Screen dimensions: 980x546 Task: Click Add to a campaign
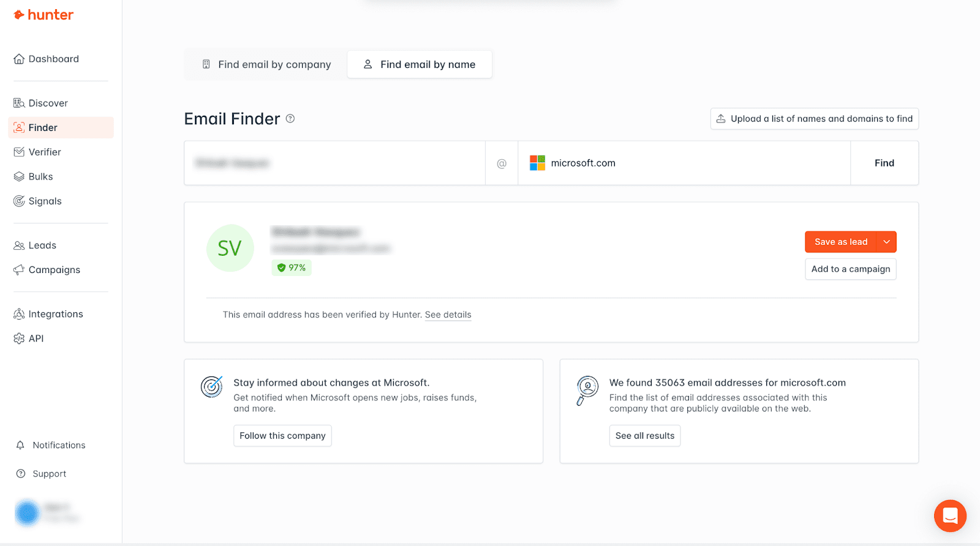point(850,269)
